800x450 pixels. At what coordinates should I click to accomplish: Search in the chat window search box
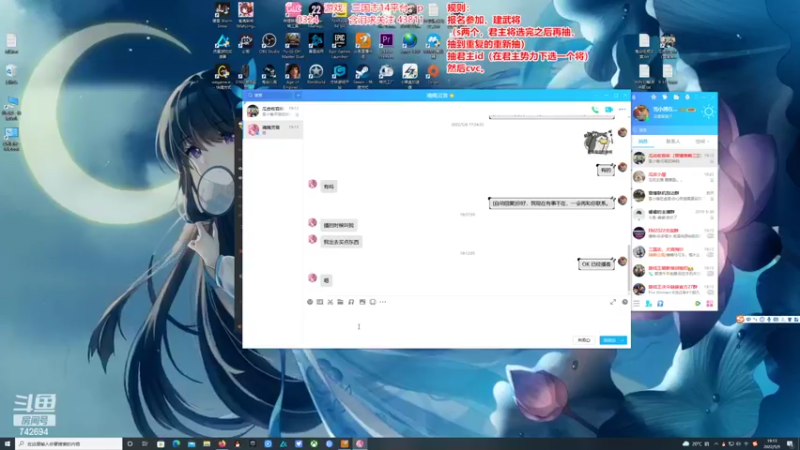point(269,95)
